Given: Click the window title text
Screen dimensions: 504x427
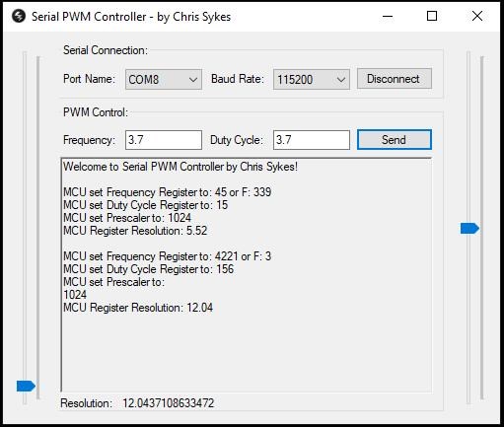Looking at the screenshot, I should pos(131,17).
